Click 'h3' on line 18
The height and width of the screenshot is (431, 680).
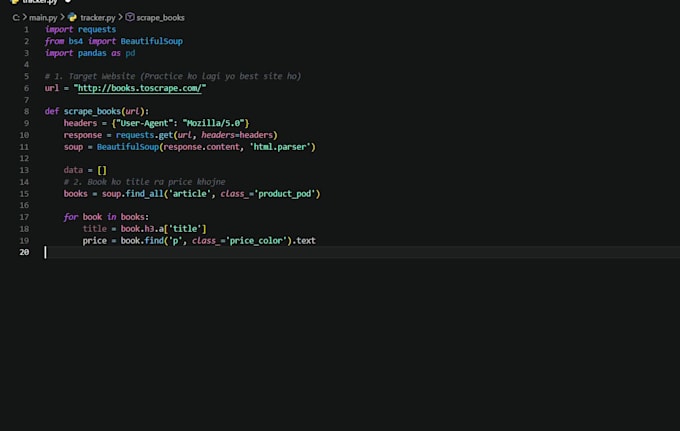click(x=149, y=229)
